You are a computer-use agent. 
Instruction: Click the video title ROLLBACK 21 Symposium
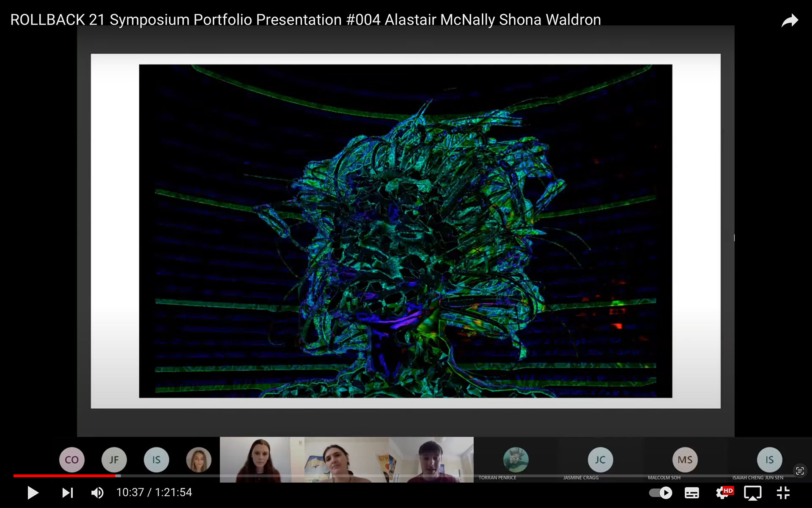pos(306,19)
